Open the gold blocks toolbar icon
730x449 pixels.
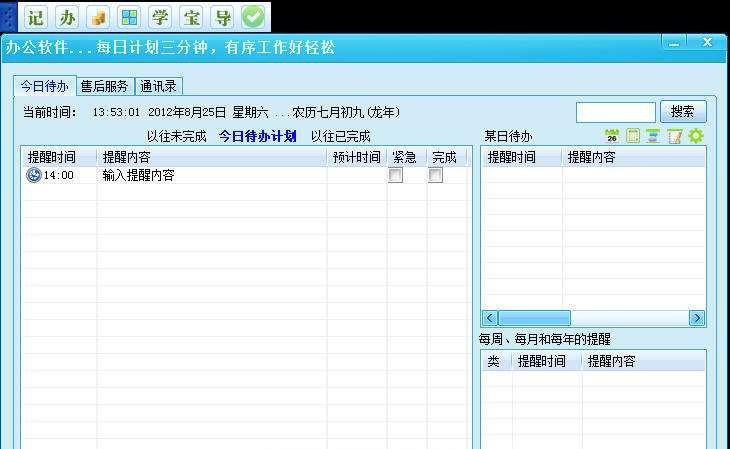[98, 18]
